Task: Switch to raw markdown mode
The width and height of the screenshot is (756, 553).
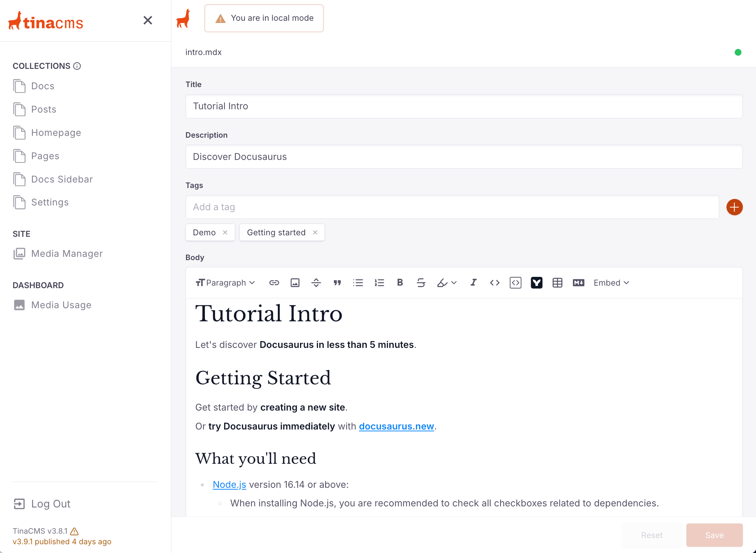Action: point(578,283)
